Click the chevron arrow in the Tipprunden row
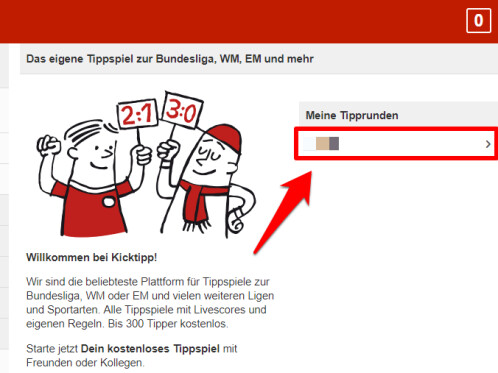 [x=488, y=144]
